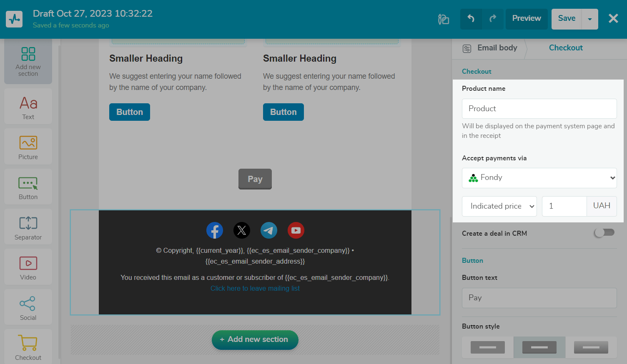
Task: Click the copyright text in footer
Action: tap(255, 256)
